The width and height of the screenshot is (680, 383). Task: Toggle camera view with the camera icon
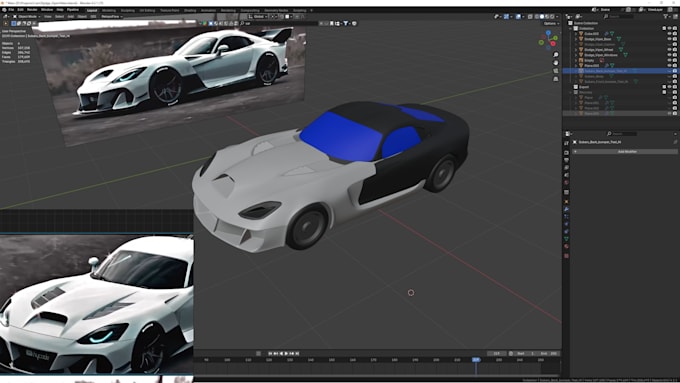point(556,71)
